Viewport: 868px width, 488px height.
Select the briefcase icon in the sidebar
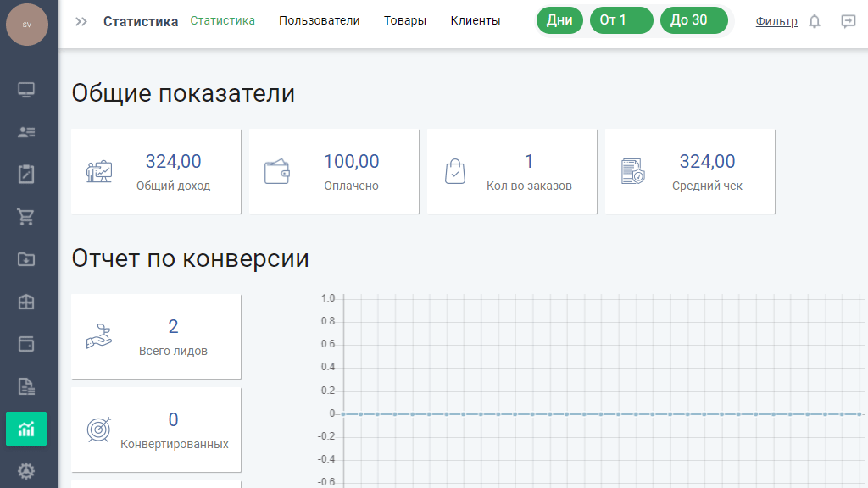tap(26, 302)
